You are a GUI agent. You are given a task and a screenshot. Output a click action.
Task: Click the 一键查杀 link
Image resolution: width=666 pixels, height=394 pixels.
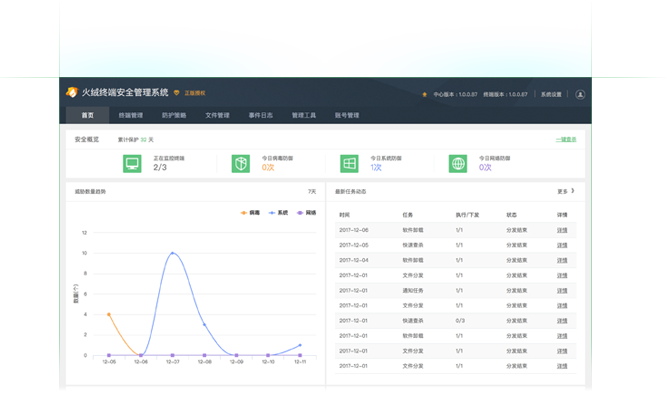tap(566, 139)
